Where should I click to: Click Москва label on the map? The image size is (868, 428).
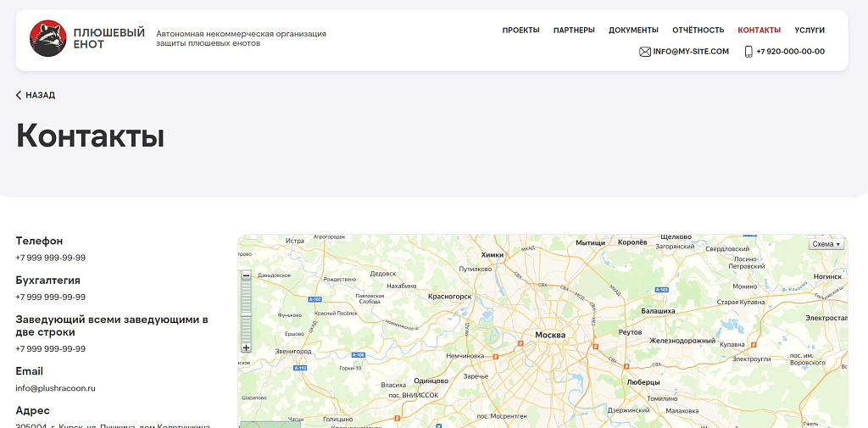pyautogui.click(x=550, y=335)
